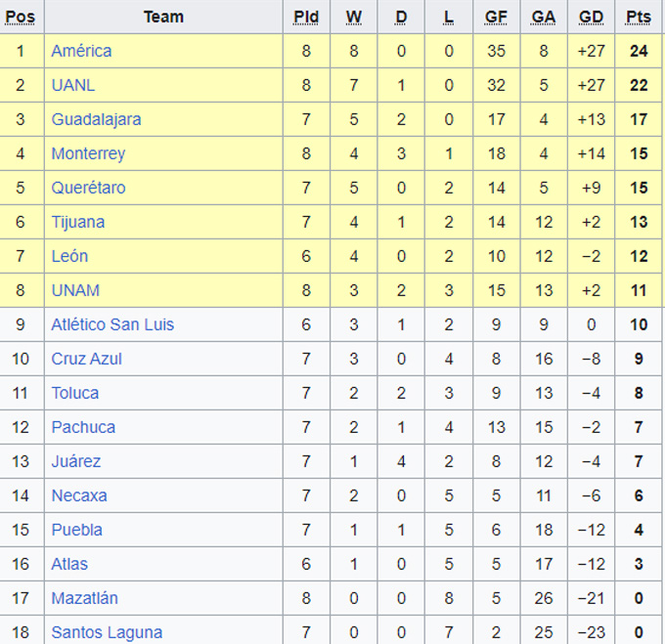The height and width of the screenshot is (644, 665).
Task: Open Guadalajara team page
Action: click(x=96, y=119)
